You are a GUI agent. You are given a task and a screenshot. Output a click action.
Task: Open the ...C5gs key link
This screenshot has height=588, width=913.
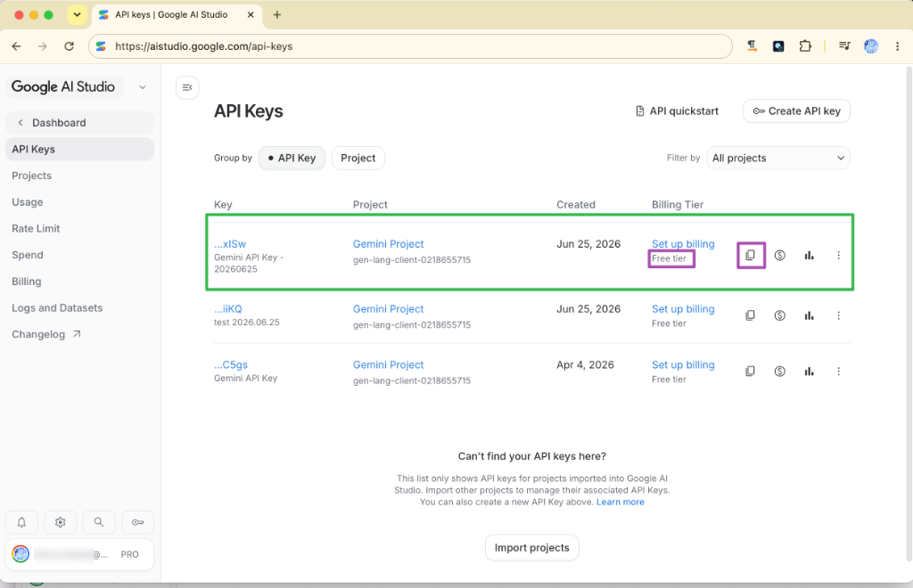pos(231,365)
